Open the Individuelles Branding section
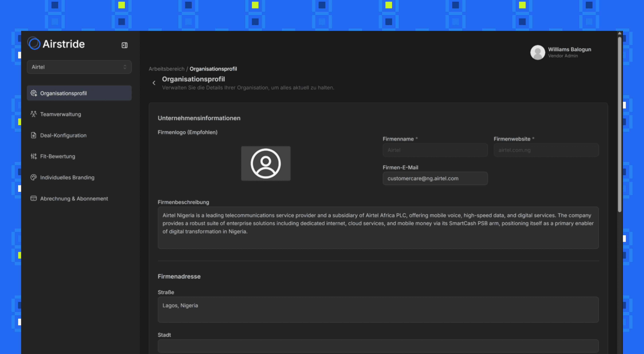The height and width of the screenshot is (354, 644). (67, 177)
